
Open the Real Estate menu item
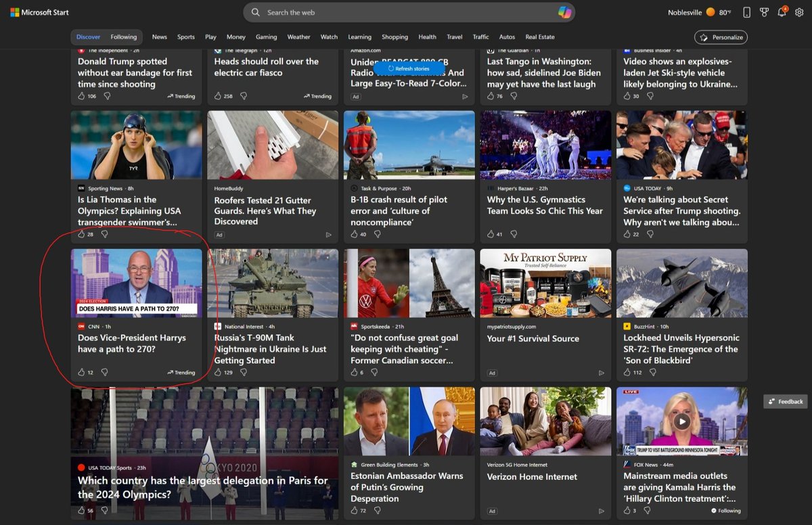[540, 37]
